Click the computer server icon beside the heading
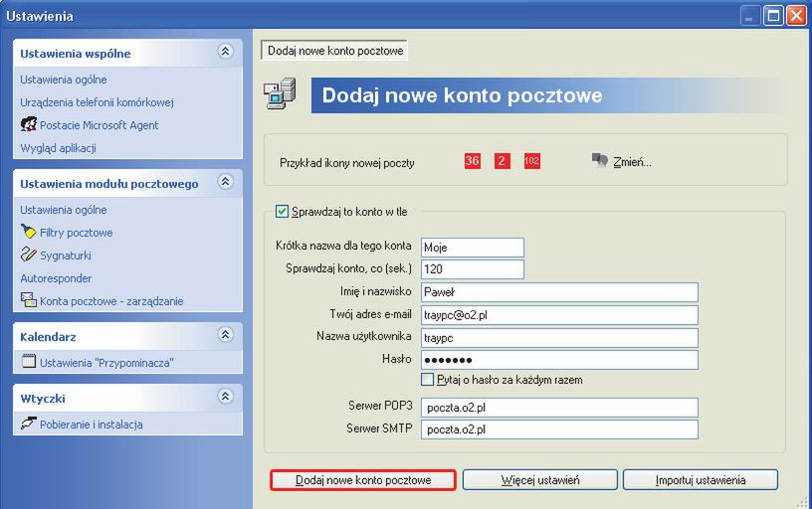This screenshot has height=509, width=812. pyautogui.click(x=281, y=93)
